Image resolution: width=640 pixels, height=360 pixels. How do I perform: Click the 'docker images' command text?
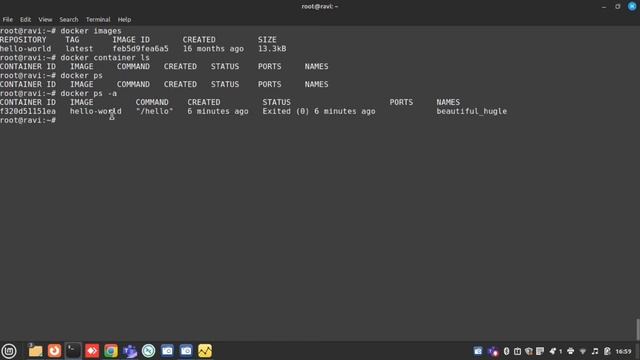(91, 31)
